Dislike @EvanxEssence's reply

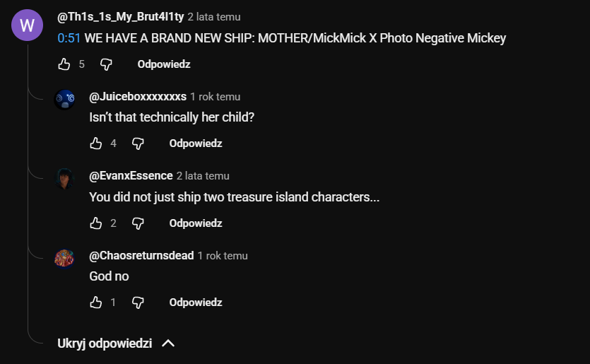click(138, 223)
